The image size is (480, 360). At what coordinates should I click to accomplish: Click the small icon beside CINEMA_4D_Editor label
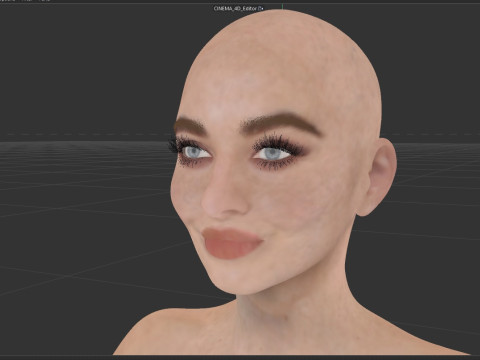click(x=261, y=8)
